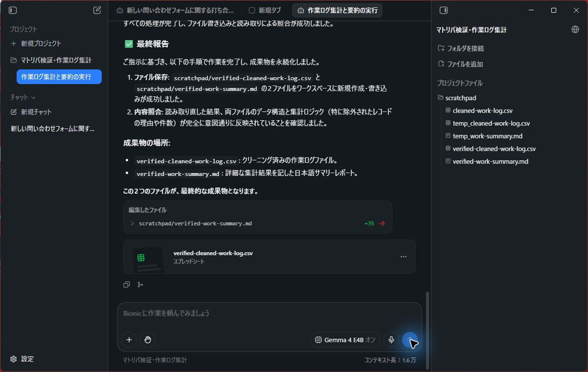This screenshot has height=372, width=588.
Task: Click the blue send button
Action: 410,340
